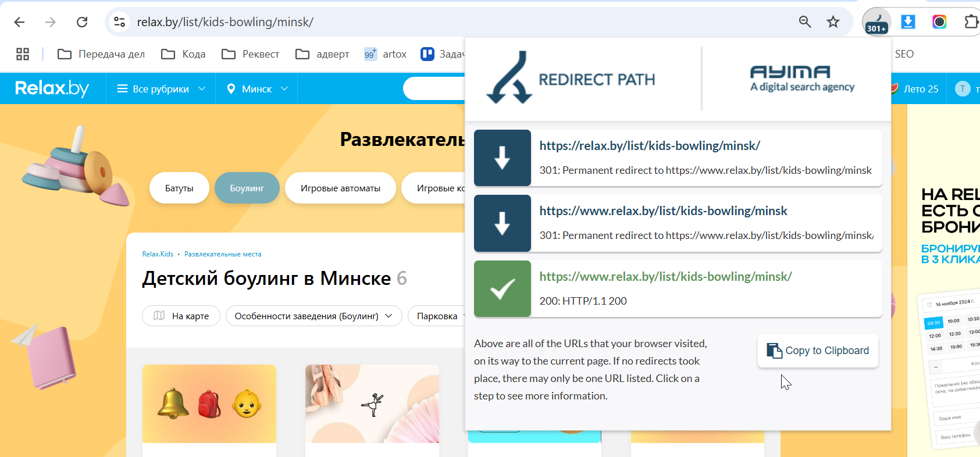The width and height of the screenshot is (980, 457).
Task: Open the bell, backpack and baby emoji card
Action: (x=209, y=404)
